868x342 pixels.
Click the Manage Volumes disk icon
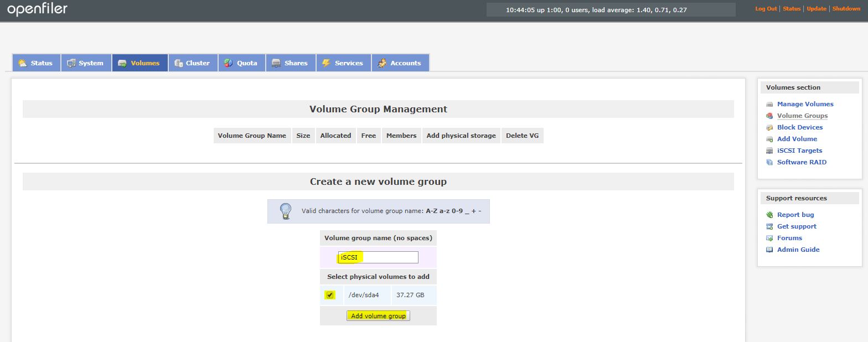coord(769,105)
